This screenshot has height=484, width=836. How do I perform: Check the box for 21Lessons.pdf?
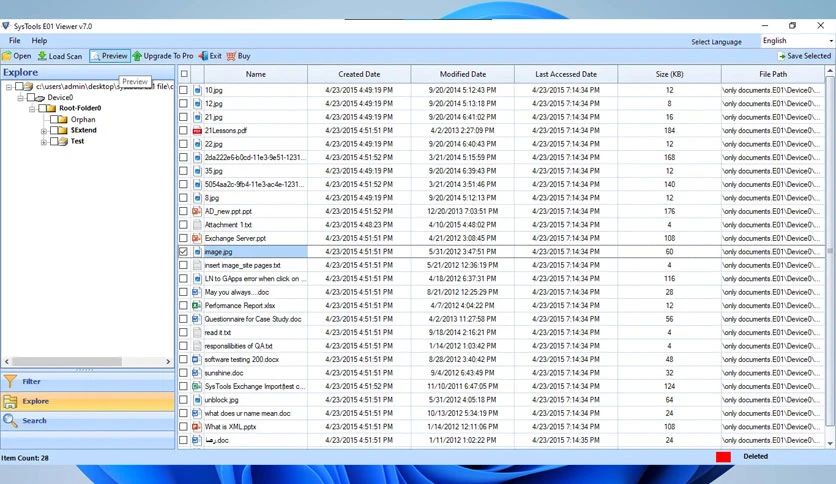[183, 131]
